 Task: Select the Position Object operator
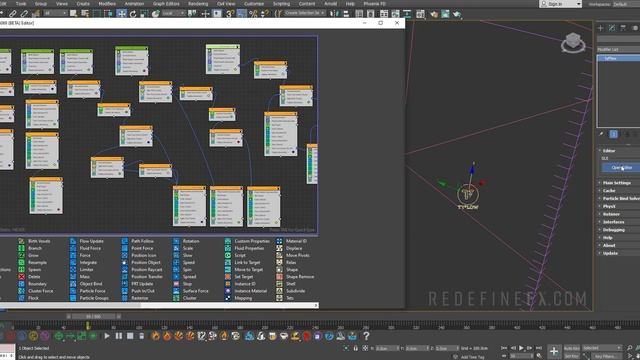(141, 262)
